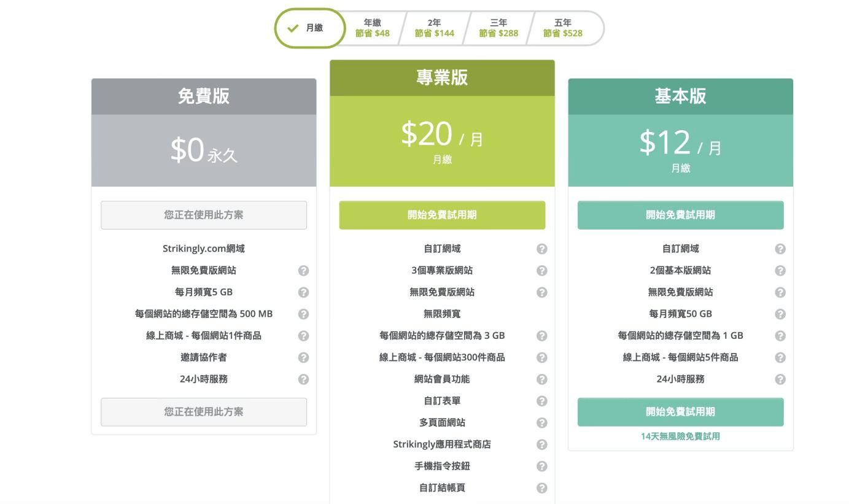Click top 開始免費試用期 button in 基本版
The height and width of the screenshot is (504, 849).
point(680,215)
